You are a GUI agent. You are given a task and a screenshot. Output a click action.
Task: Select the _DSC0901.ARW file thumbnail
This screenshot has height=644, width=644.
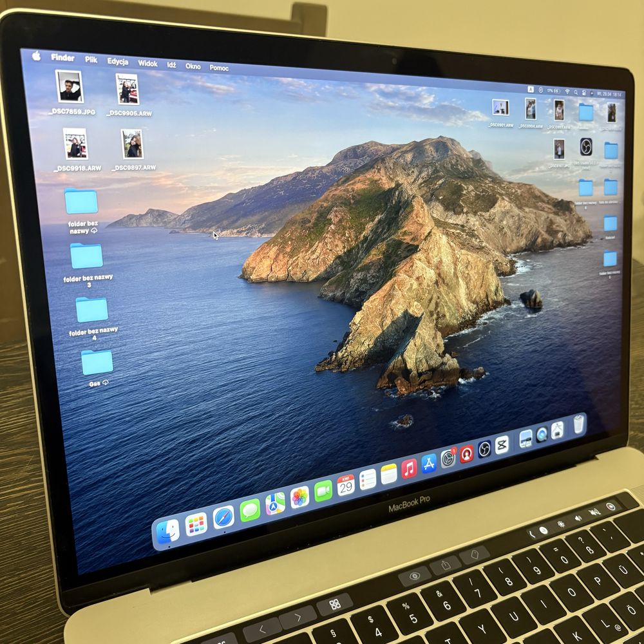click(x=500, y=108)
